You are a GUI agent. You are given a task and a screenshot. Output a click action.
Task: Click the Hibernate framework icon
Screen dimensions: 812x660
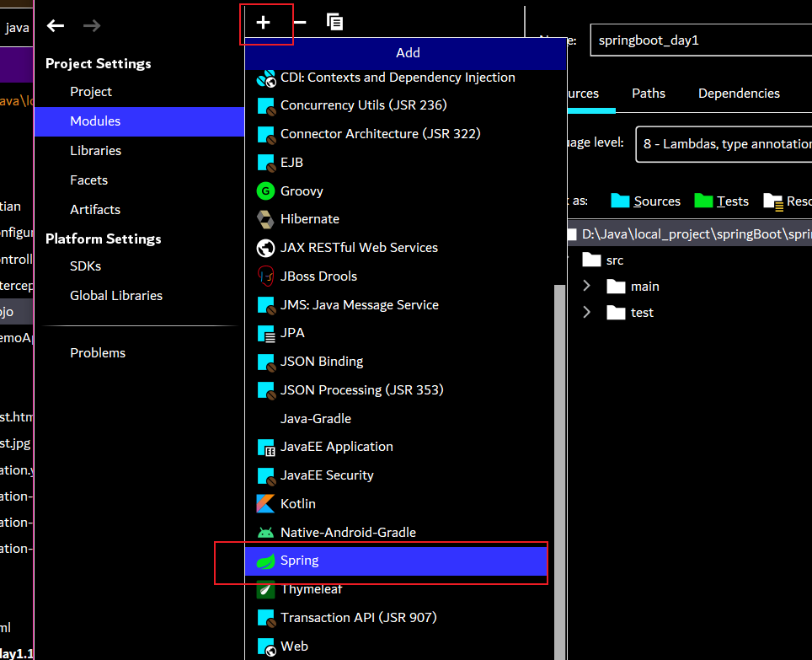point(265,219)
